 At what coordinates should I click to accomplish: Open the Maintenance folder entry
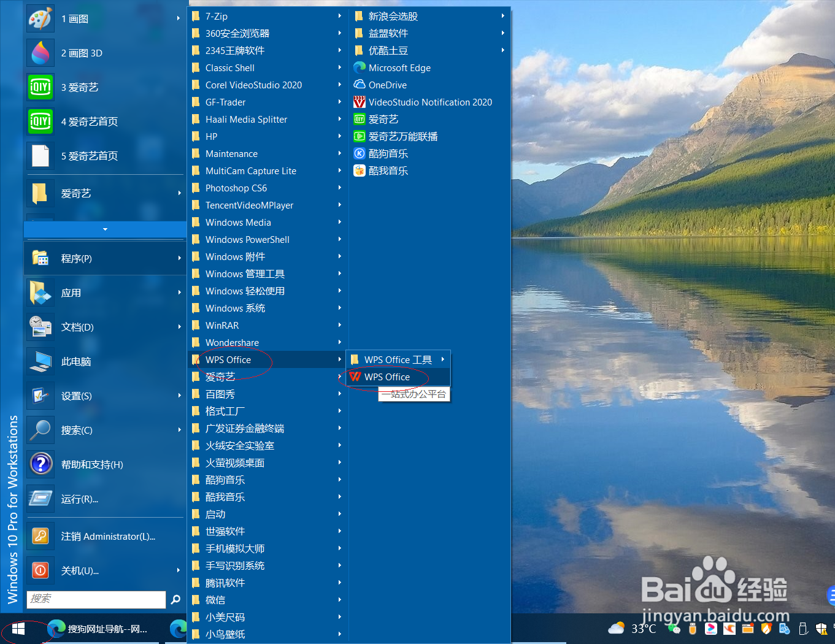pyautogui.click(x=268, y=153)
